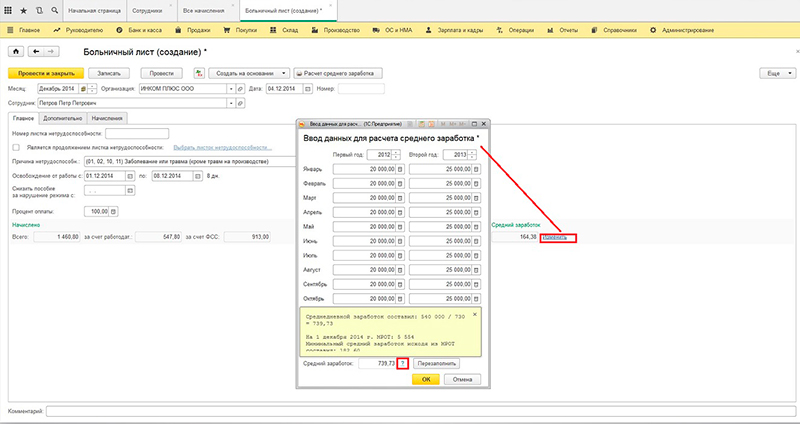Screen dimensions: 800x424
Task: Click the search magnifier icon
Action: 52,8
